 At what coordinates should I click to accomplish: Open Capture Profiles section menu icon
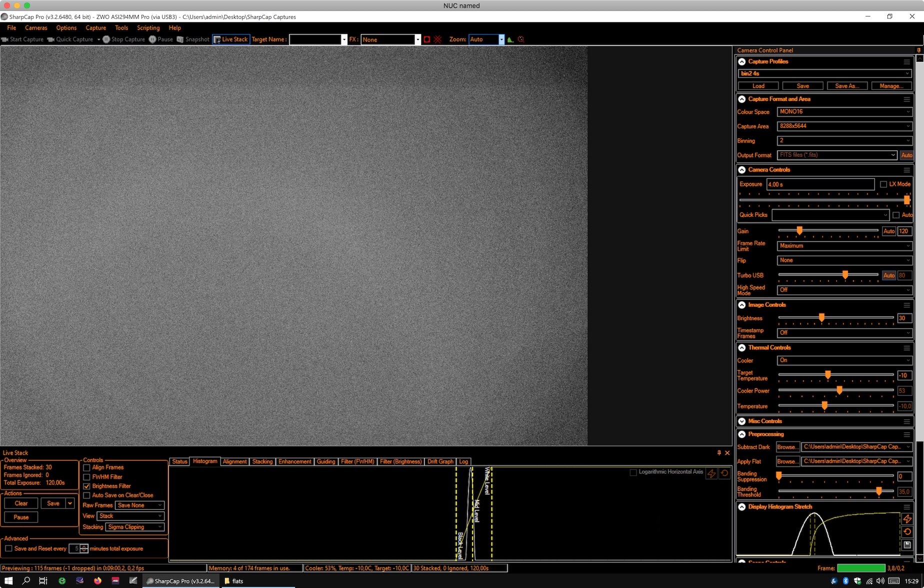coord(907,62)
